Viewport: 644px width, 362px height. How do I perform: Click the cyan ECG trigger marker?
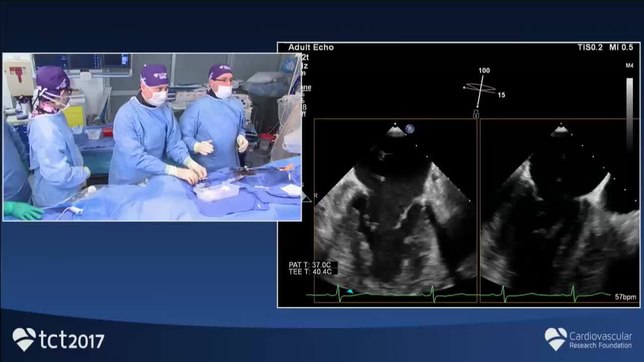350,291
